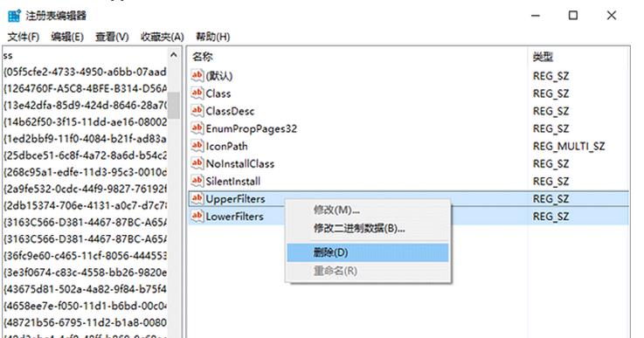
Task: Select the {3e3f0674-c83c-4558-bb26 key
Action: (x=85, y=272)
